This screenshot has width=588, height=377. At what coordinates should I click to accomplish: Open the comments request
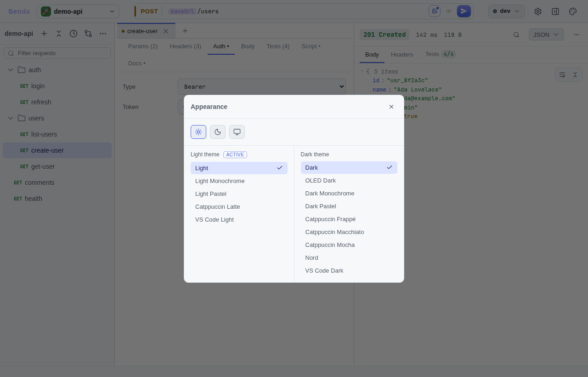tap(57, 183)
